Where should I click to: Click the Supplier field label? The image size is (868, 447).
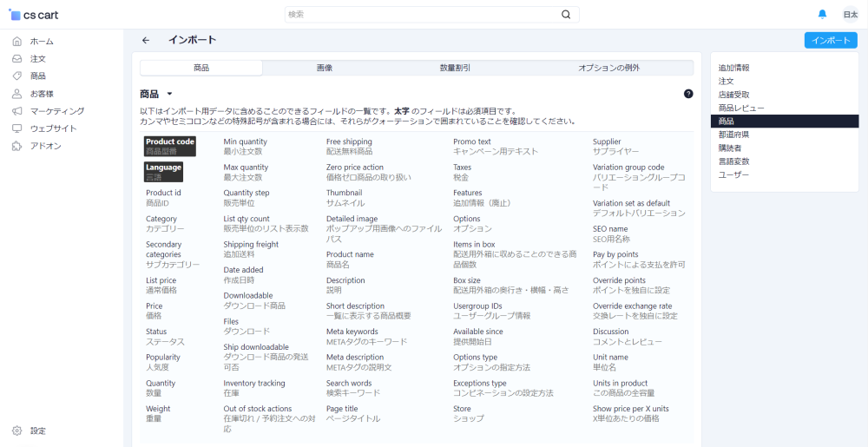click(x=607, y=141)
